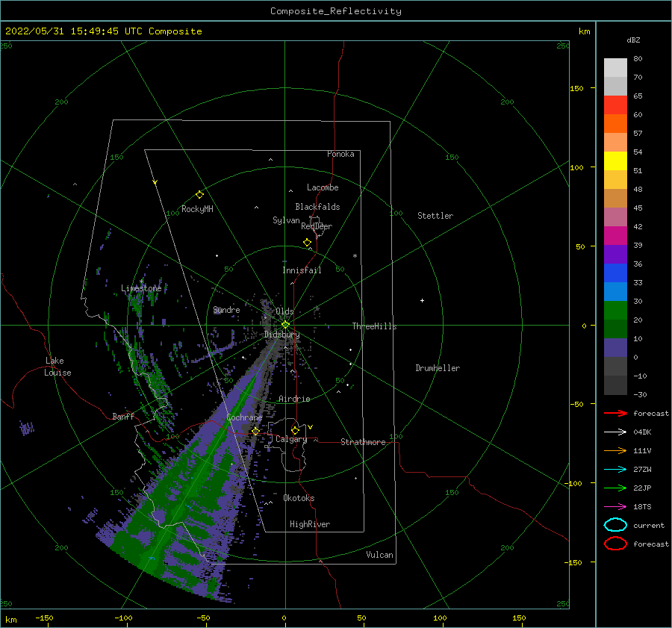Click the yellow radar site marker at Olds

[x=285, y=325]
